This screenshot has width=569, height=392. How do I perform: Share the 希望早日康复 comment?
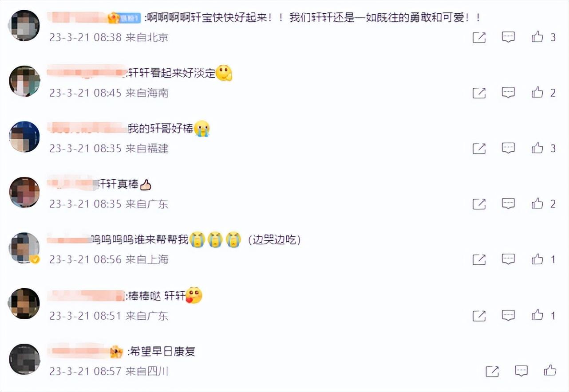tap(492, 371)
